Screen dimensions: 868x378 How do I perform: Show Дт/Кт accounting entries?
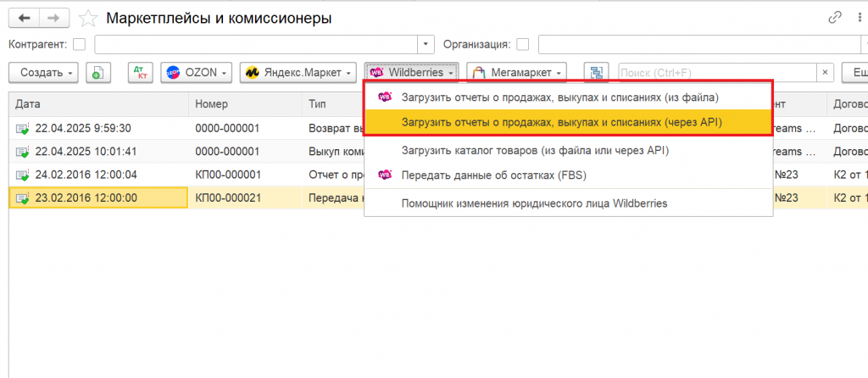click(140, 73)
